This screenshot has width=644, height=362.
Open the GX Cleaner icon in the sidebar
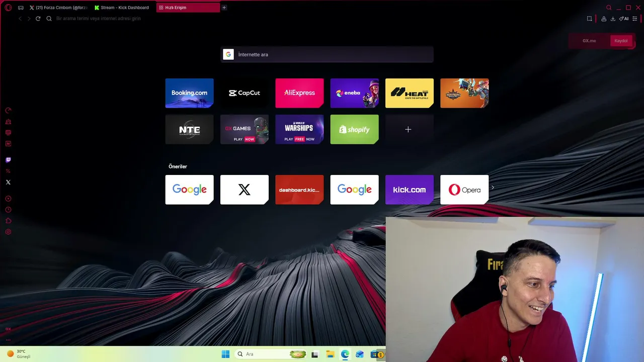click(x=8, y=122)
